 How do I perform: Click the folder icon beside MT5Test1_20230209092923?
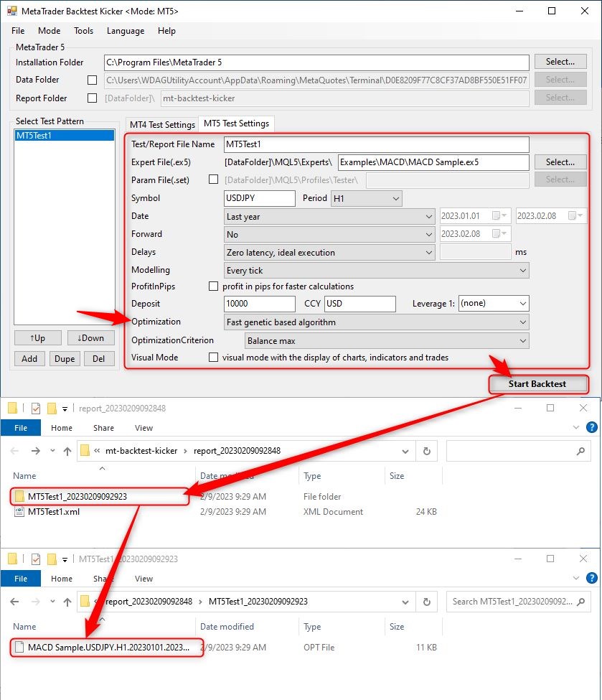point(19,496)
